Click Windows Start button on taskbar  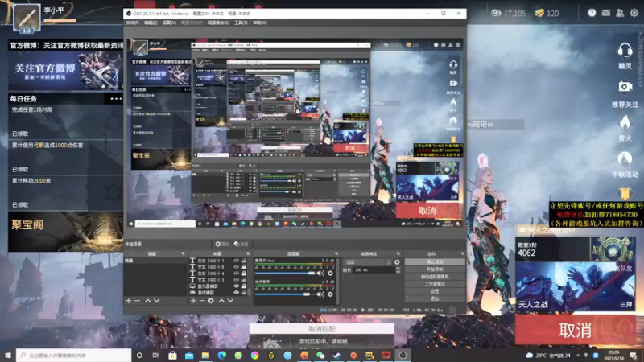coord(8,356)
